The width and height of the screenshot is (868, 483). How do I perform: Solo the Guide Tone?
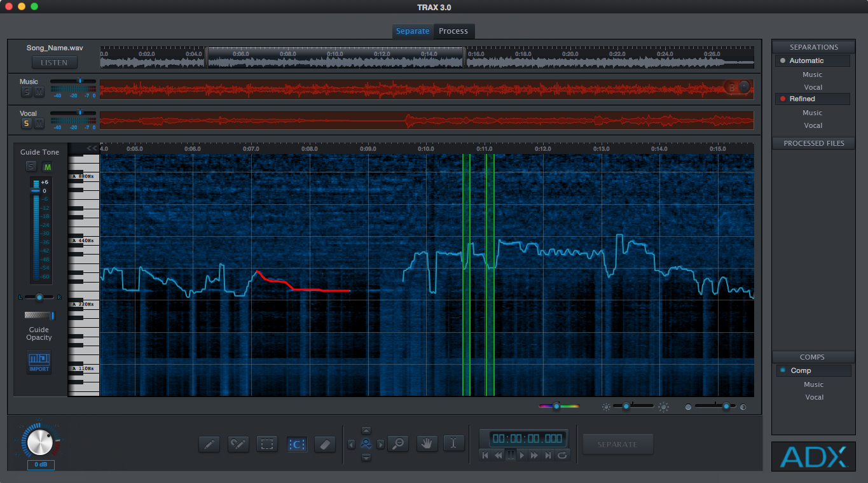(31, 167)
